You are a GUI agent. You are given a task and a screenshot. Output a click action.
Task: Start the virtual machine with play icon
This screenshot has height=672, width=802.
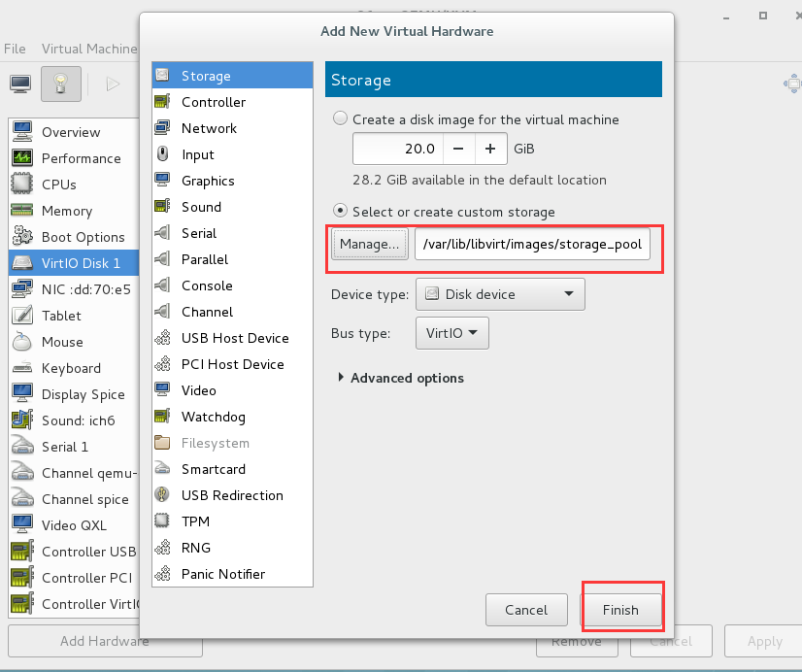[113, 84]
